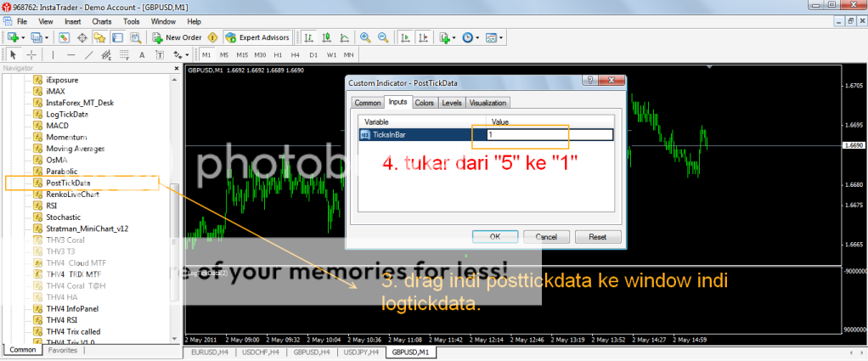Select the crosshair cursor tool
Viewport: 868px width, 361px height.
pyautogui.click(x=31, y=54)
